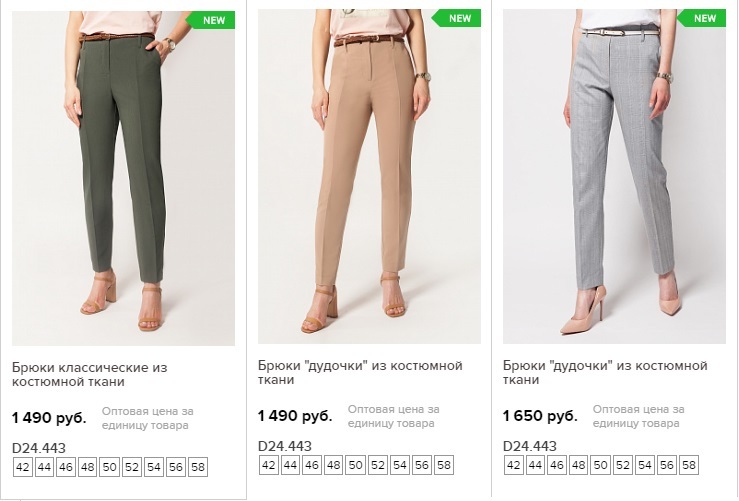739x501 pixels.
Task: Click article code D24.443 under green trousers
Action: coord(39,446)
